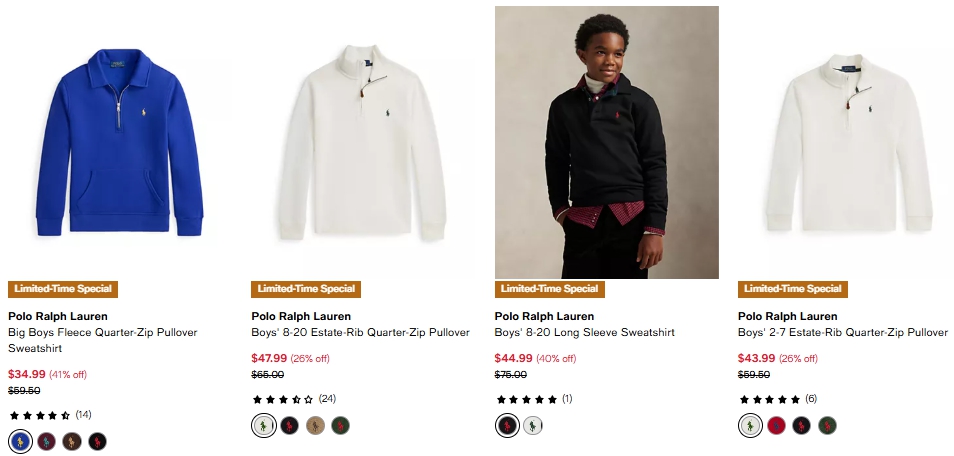
Task: Select white swatch for Boys' 8-20 Long Sleeve Sweatshirt
Action: coord(533,425)
